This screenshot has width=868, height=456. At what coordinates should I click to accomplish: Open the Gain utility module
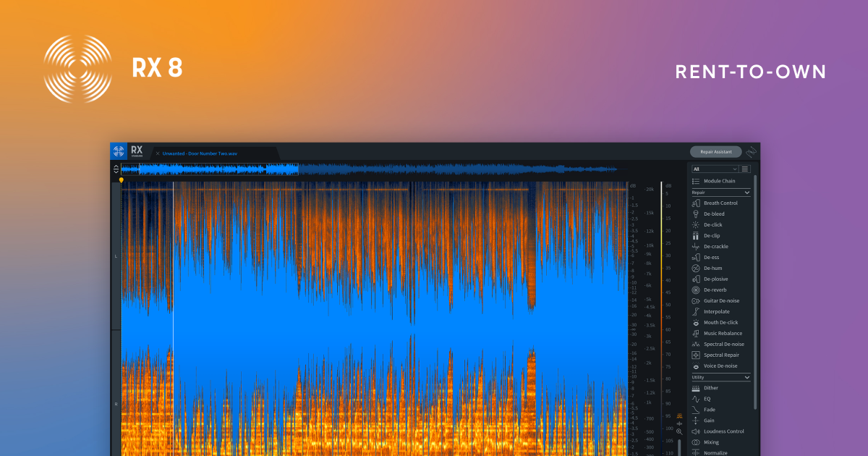(703, 421)
